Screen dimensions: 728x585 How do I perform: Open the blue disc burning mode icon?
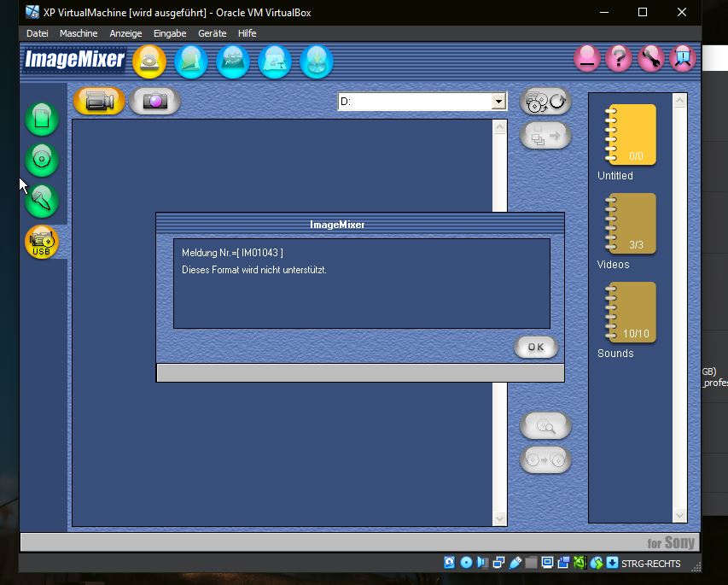pyautogui.click(x=316, y=61)
